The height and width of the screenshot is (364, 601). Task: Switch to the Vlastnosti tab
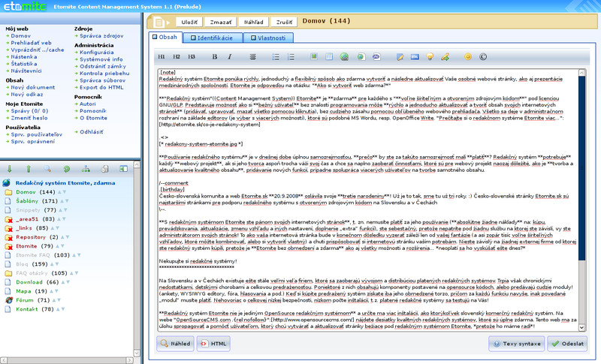(268, 38)
